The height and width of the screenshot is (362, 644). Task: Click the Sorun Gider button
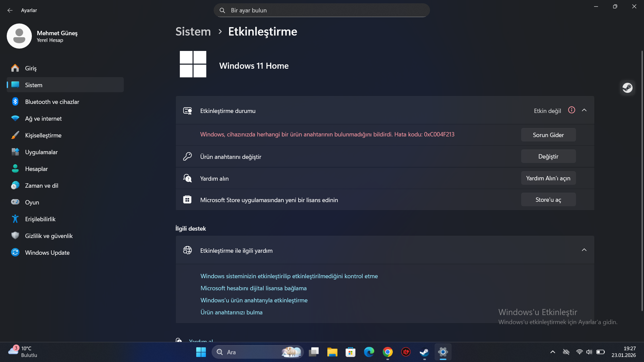click(x=548, y=135)
